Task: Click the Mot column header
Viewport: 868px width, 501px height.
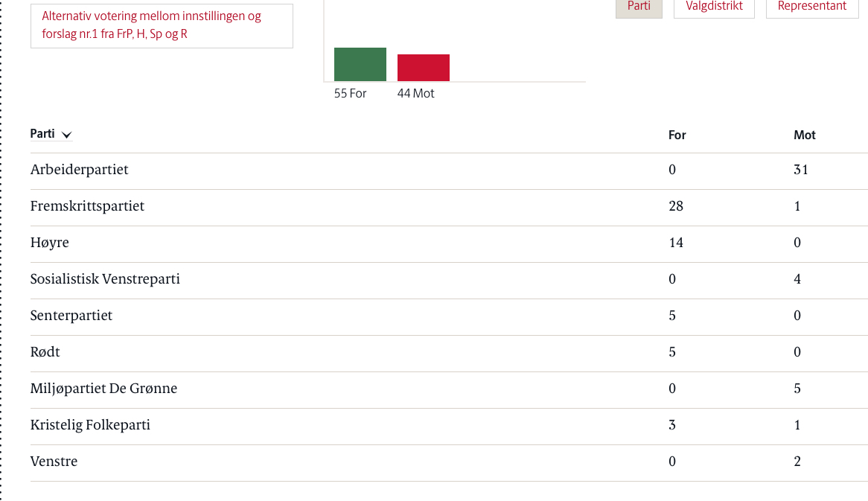Action: point(804,135)
